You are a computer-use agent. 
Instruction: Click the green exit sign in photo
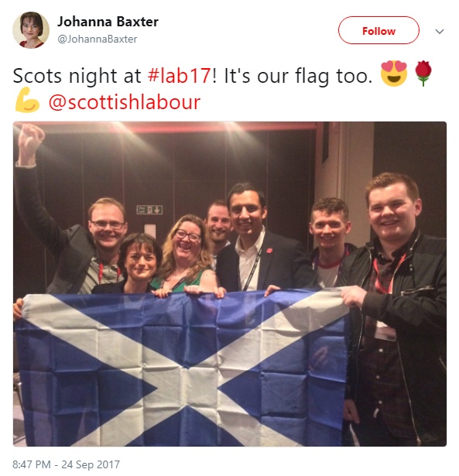tap(149, 210)
